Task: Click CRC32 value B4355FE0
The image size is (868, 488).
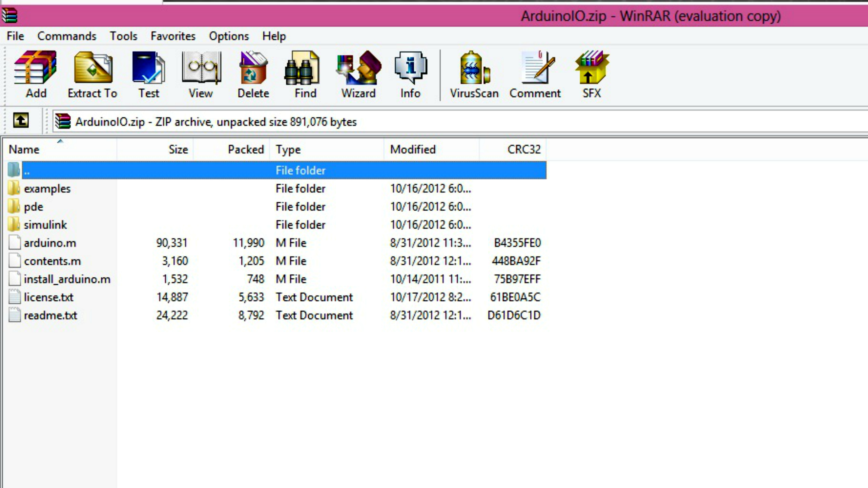Action: click(517, 243)
